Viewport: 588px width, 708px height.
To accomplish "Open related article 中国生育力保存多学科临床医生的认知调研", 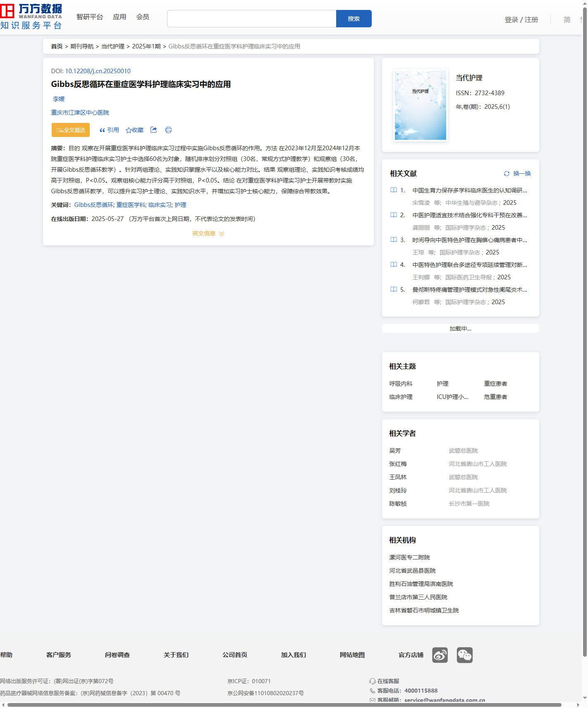I will (x=470, y=190).
